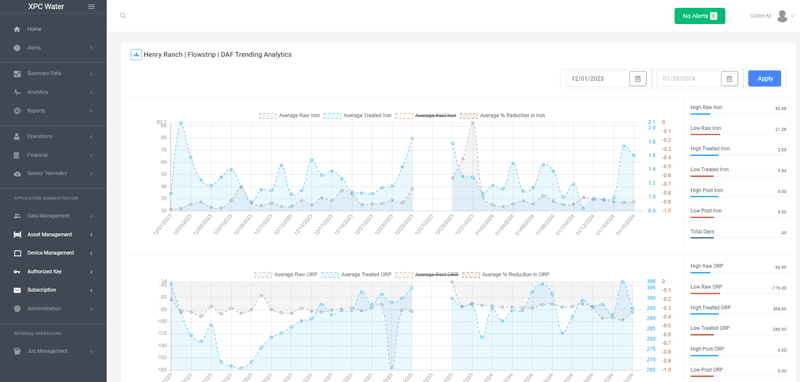Click the Apply button

(x=764, y=79)
